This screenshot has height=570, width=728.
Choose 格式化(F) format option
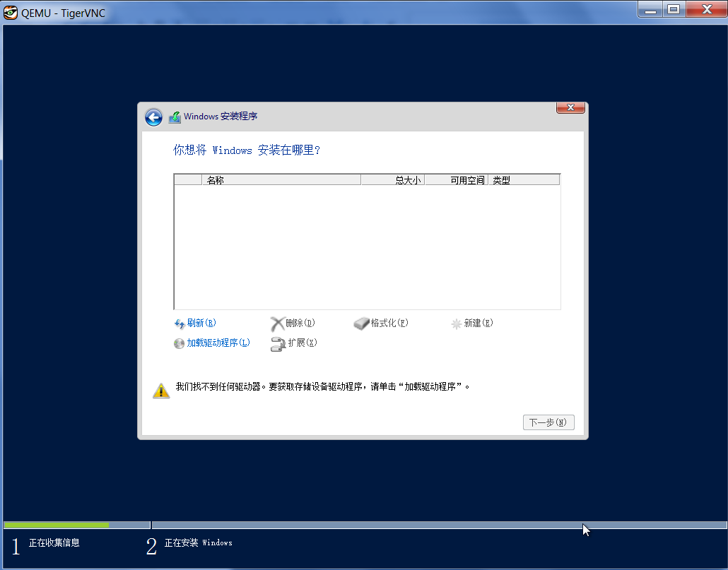tap(389, 323)
